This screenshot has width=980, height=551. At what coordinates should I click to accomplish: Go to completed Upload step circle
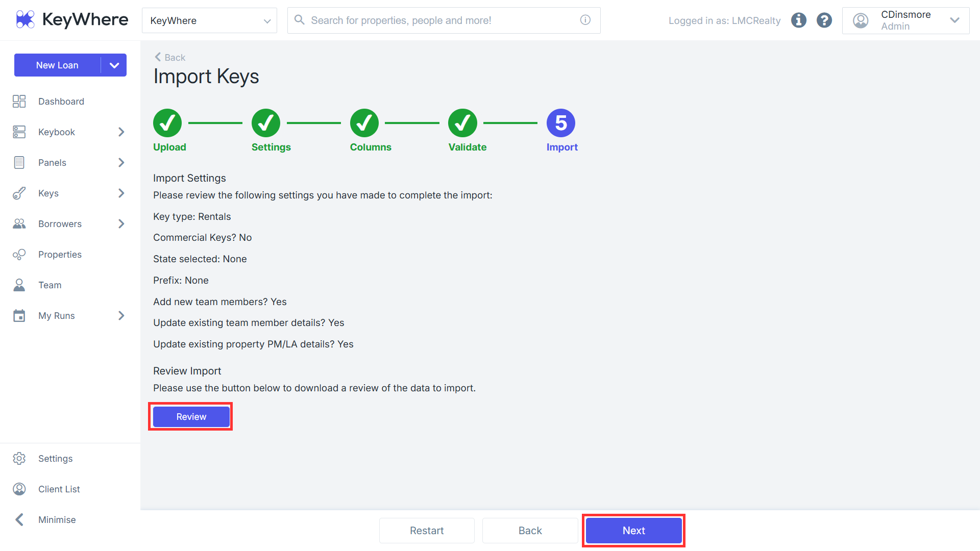pyautogui.click(x=167, y=123)
